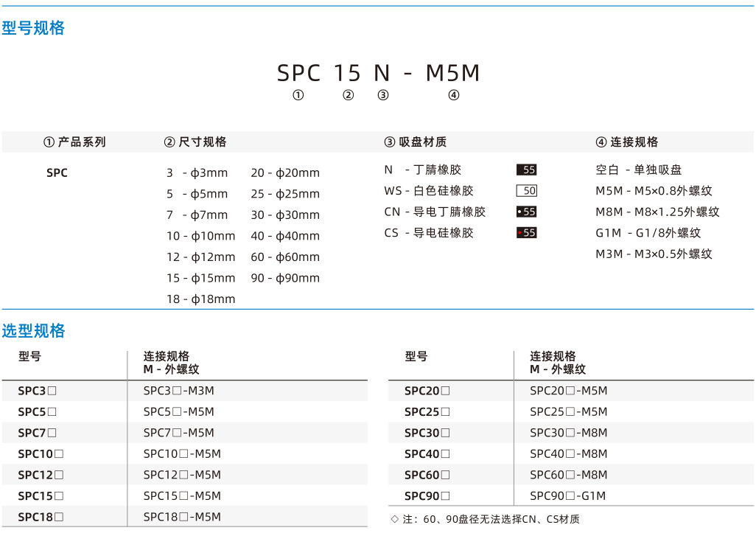Screen dimensions: 756x536
Task: Select the size entry 10 - ф10mm
Action: [x=201, y=236]
